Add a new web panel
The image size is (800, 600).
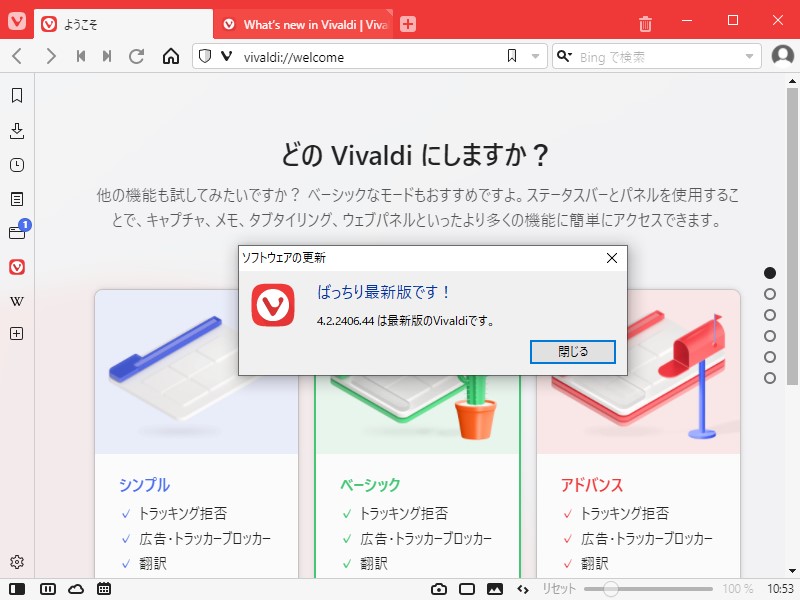pos(16,333)
